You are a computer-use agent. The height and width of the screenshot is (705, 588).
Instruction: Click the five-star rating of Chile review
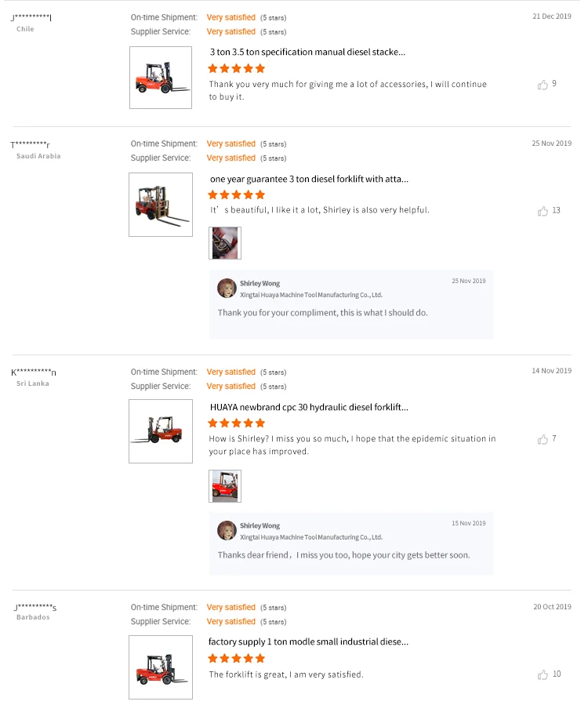tap(237, 68)
